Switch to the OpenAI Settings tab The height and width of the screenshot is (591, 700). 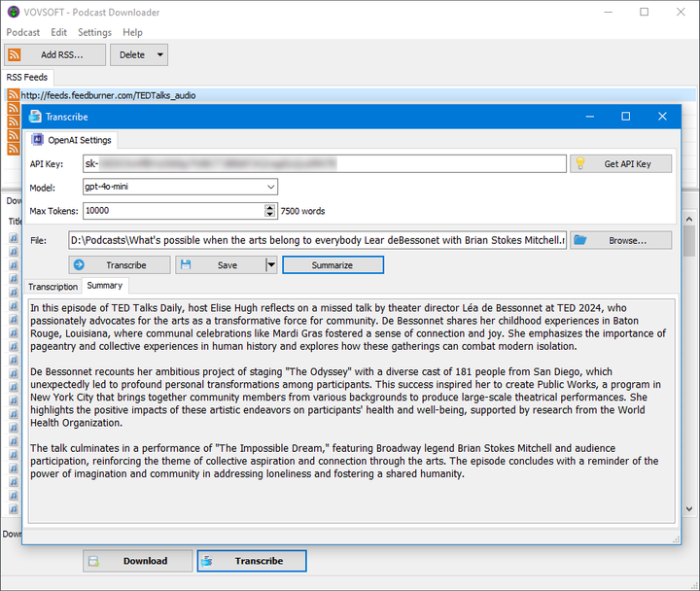pos(72,140)
